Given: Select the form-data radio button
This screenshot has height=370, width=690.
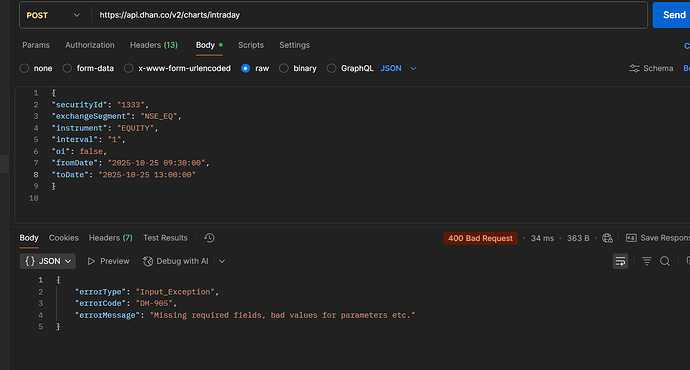Looking at the screenshot, I should point(67,68).
